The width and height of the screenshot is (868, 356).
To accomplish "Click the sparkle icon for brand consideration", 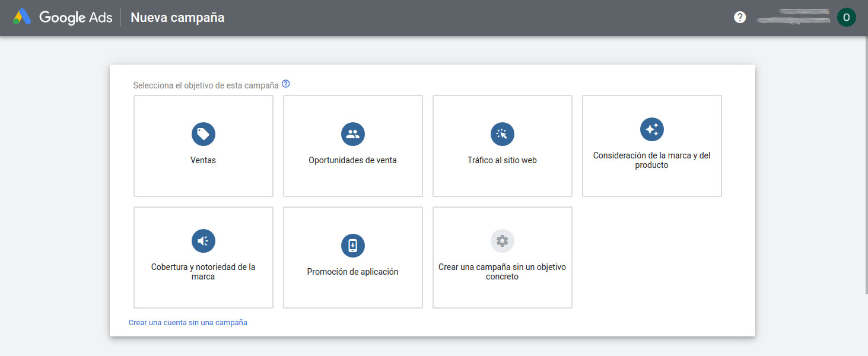I will click(652, 129).
